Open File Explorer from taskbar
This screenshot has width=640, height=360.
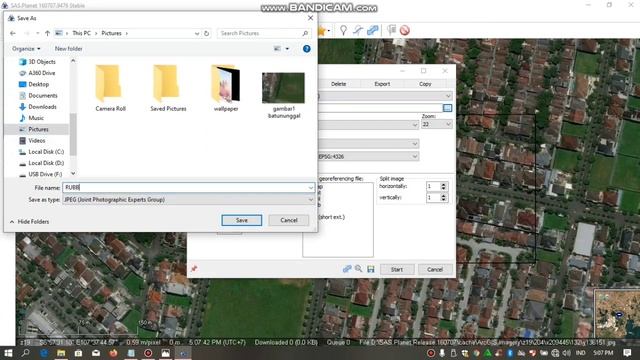point(61,353)
